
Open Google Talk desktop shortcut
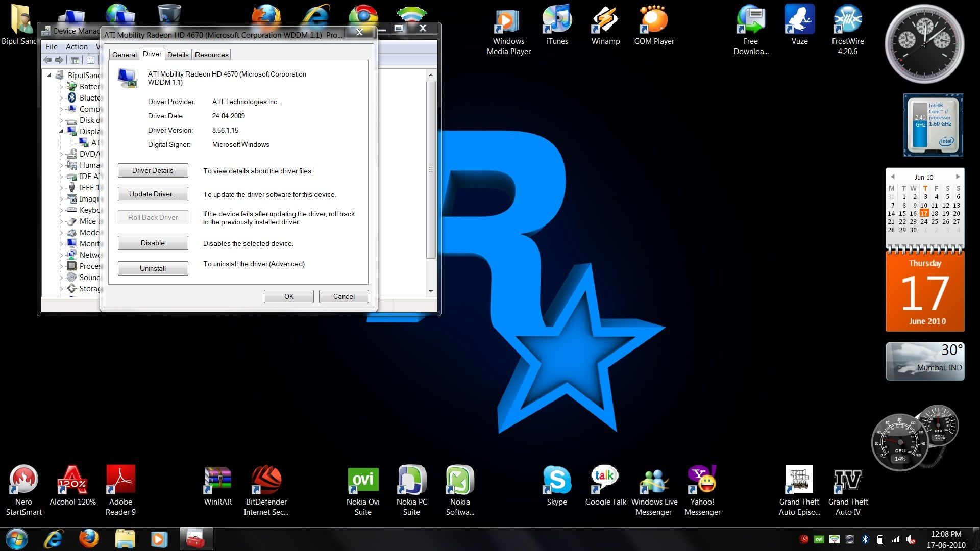[x=605, y=486]
